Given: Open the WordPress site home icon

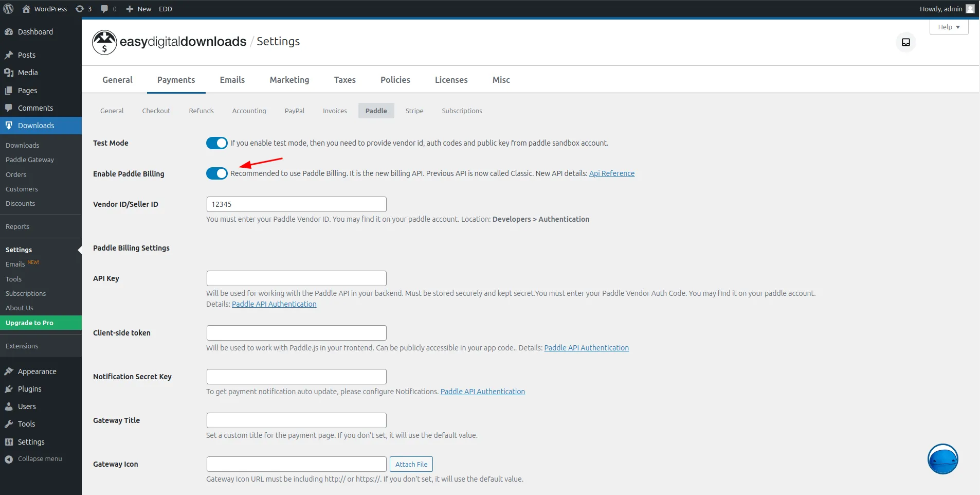Looking at the screenshot, I should click(x=26, y=9).
